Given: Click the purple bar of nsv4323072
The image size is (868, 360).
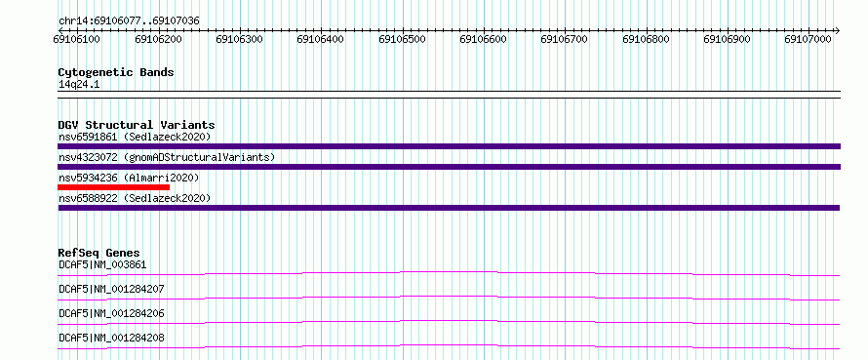Looking at the screenshot, I should click(449, 167).
